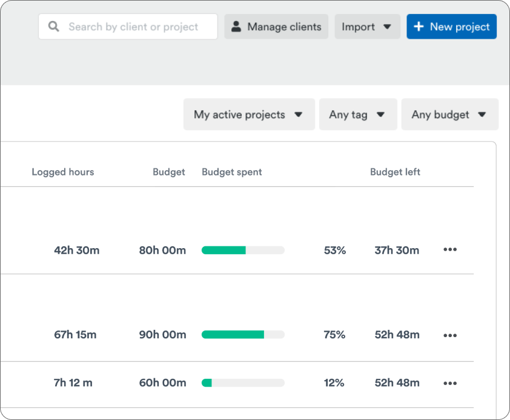Click the plus icon on New project
Screen dimensions: 510x420
click(419, 27)
